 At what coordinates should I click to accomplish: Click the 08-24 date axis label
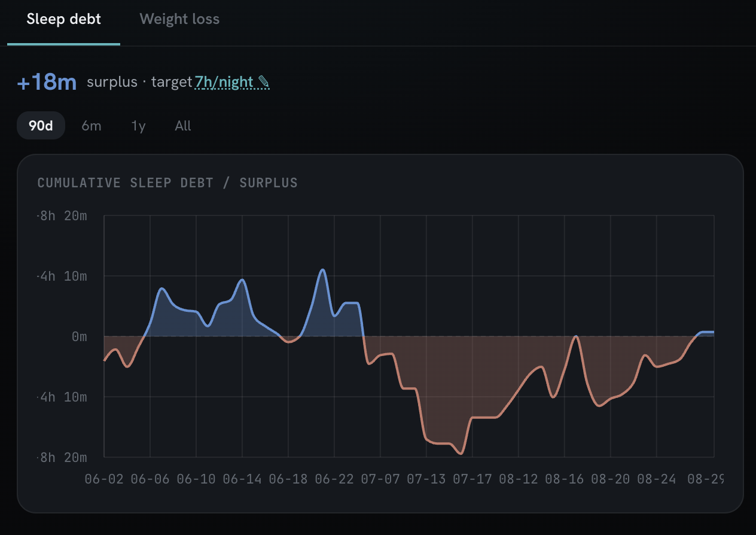tap(657, 479)
